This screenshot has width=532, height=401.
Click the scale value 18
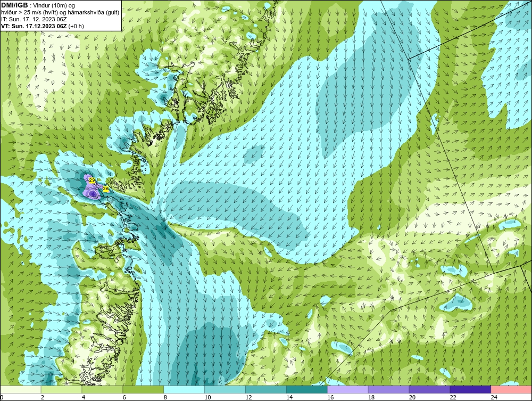pyautogui.click(x=371, y=397)
